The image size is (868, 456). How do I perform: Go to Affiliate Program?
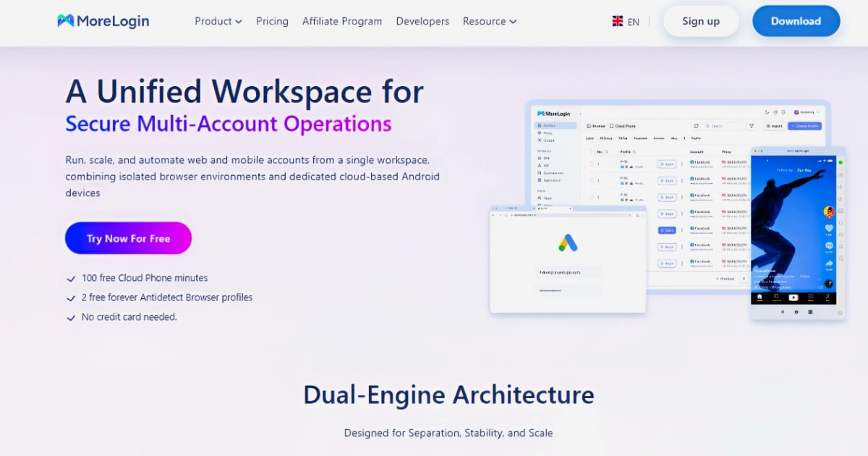tap(342, 21)
